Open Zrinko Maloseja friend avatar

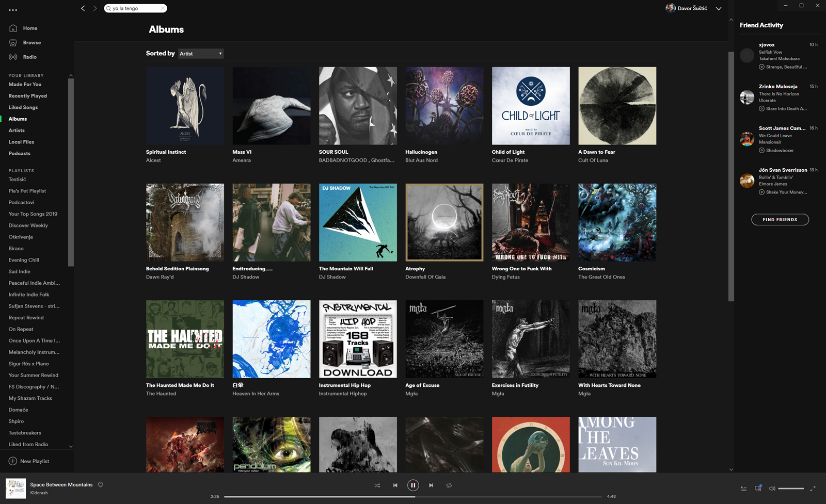pos(747,97)
